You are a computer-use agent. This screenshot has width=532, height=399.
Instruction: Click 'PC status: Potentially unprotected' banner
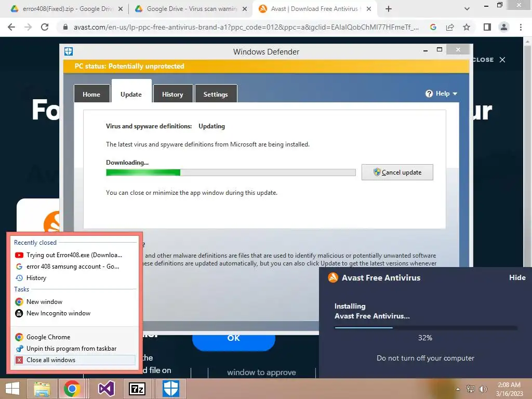[x=266, y=66]
